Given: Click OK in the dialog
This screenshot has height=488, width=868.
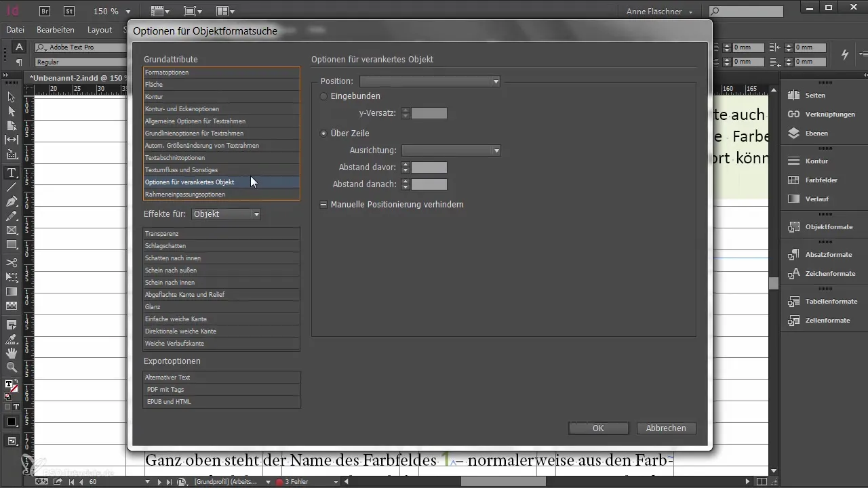Looking at the screenshot, I should (598, 428).
